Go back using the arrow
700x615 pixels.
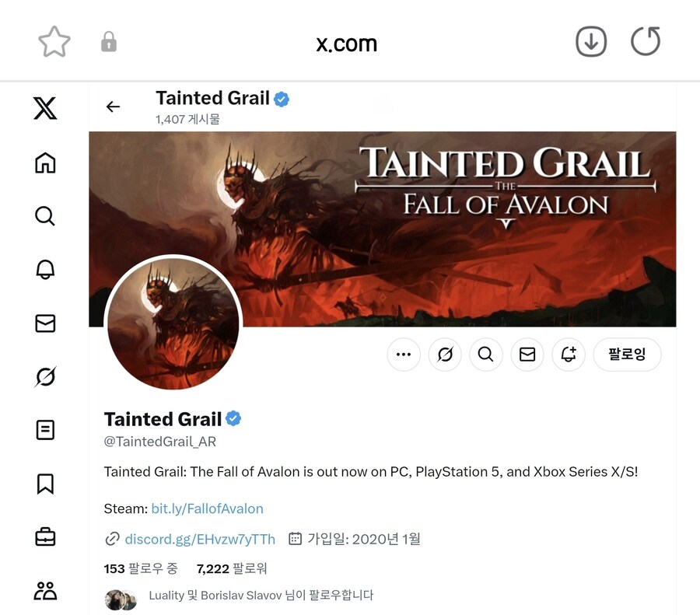click(x=113, y=107)
